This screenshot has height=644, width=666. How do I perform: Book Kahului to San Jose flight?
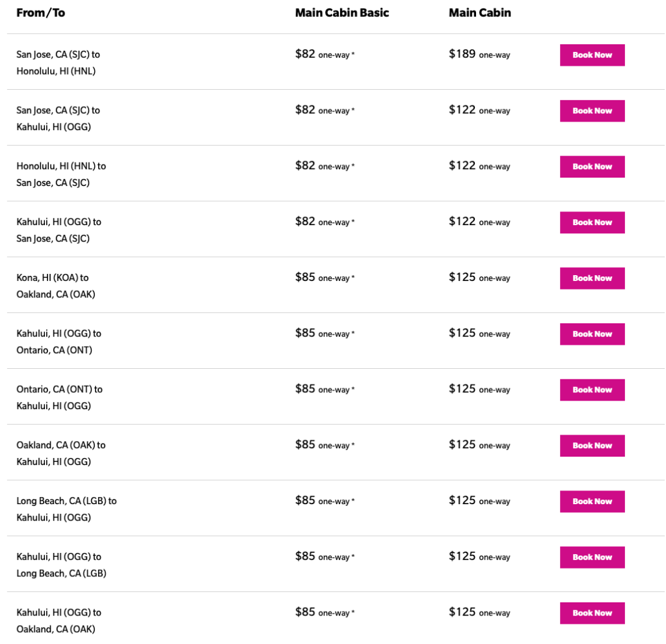coord(592,222)
